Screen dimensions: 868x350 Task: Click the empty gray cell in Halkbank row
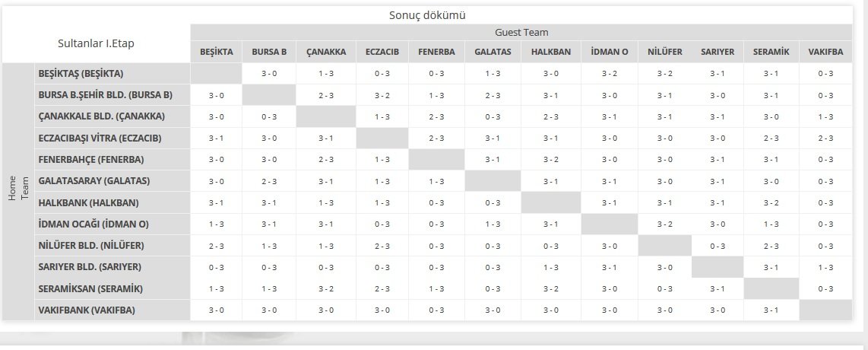(551, 203)
